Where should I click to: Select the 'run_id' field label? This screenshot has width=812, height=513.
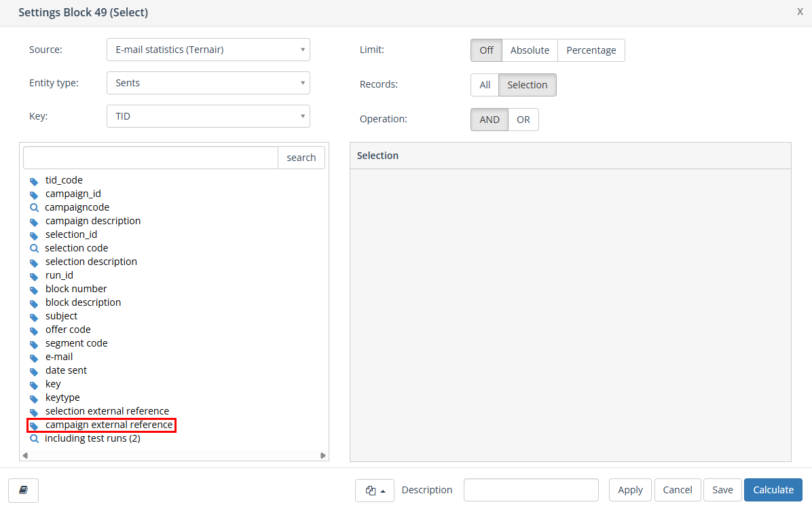[x=60, y=275]
